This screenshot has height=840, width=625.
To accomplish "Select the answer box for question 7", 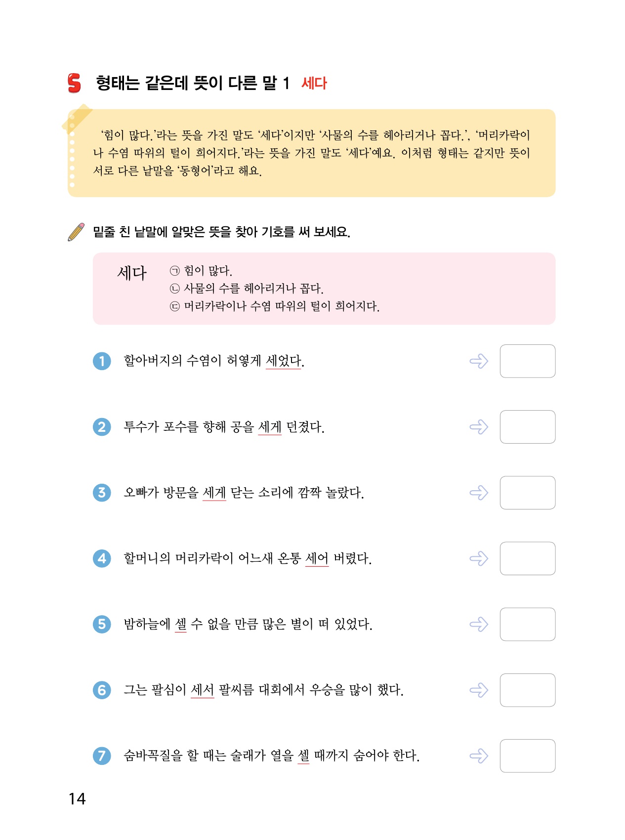I will tap(527, 756).
